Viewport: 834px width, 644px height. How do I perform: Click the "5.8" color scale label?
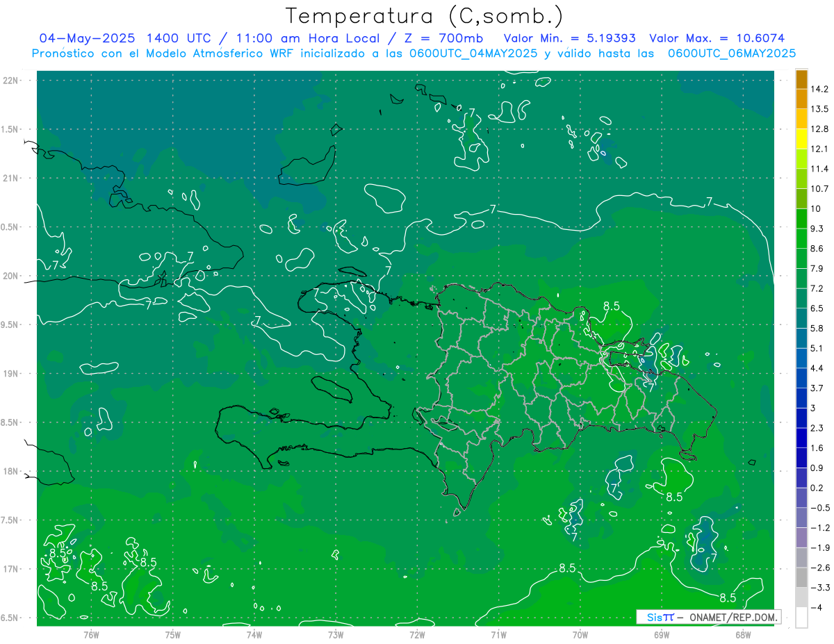click(x=818, y=328)
